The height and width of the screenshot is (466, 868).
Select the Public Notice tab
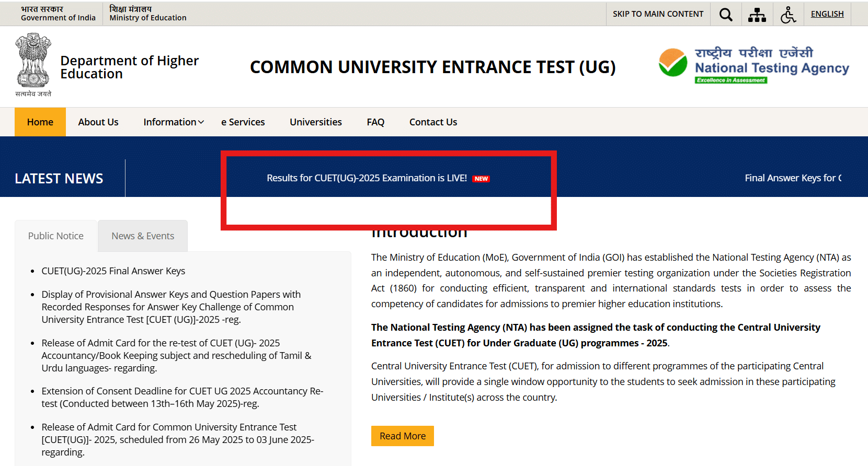(x=56, y=236)
